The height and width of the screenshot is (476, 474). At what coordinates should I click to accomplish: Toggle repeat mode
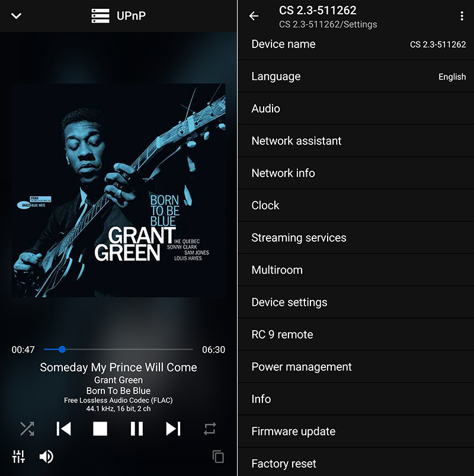pos(210,429)
